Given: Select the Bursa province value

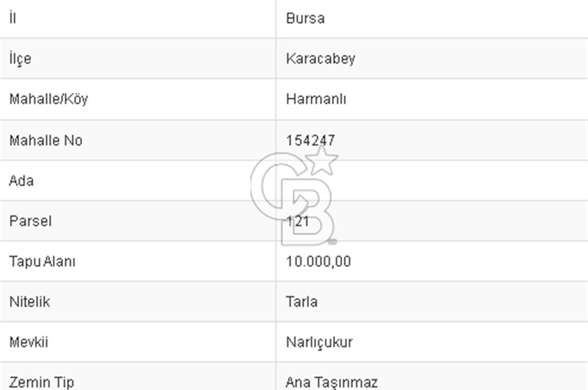Looking at the screenshot, I should tap(305, 18).
